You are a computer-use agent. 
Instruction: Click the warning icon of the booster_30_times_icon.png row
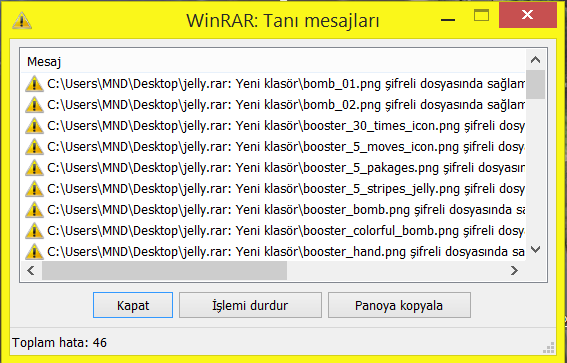[34, 126]
